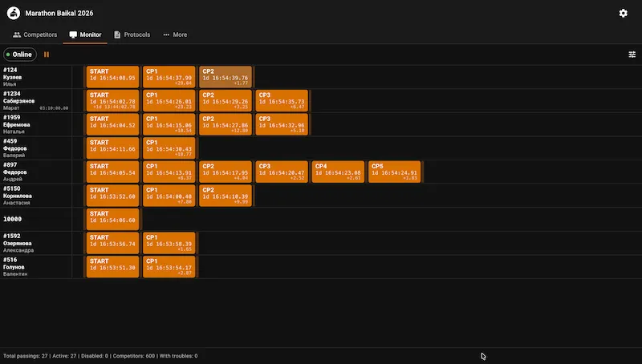Open the Protocols tab
Image resolution: width=642 pixels, height=364 pixels.
pos(132,34)
